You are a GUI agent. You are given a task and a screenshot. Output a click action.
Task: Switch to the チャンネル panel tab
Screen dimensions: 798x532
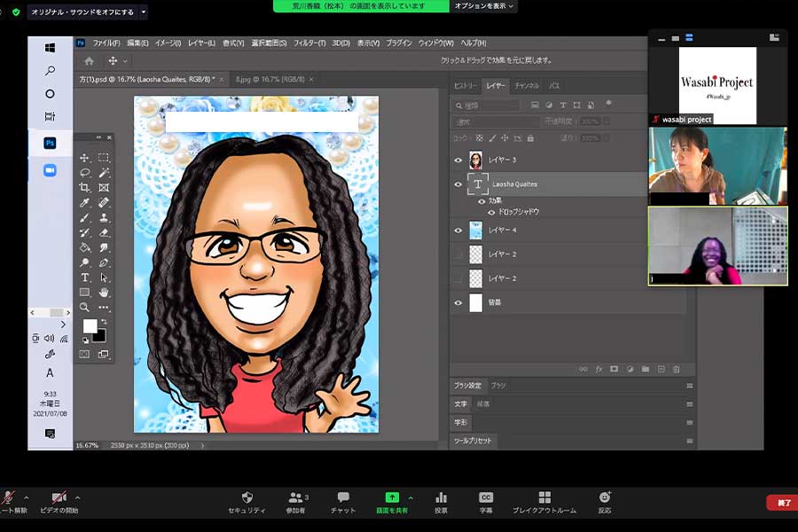point(526,86)
